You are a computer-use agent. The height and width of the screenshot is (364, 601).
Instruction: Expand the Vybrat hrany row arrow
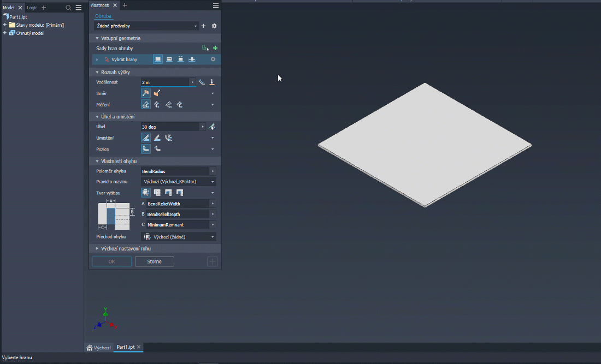[97, 59]
